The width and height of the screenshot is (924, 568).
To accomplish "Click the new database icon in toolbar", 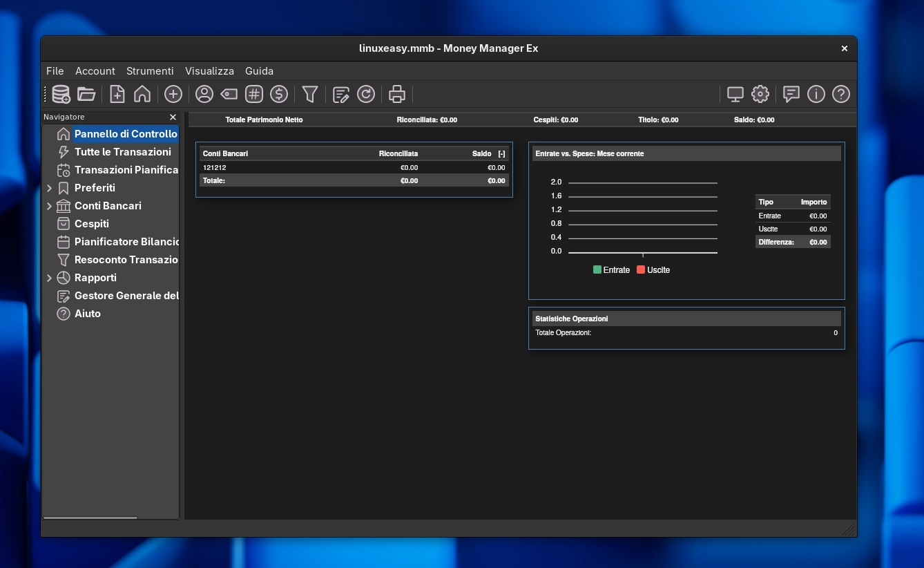I will click(61, 94).
